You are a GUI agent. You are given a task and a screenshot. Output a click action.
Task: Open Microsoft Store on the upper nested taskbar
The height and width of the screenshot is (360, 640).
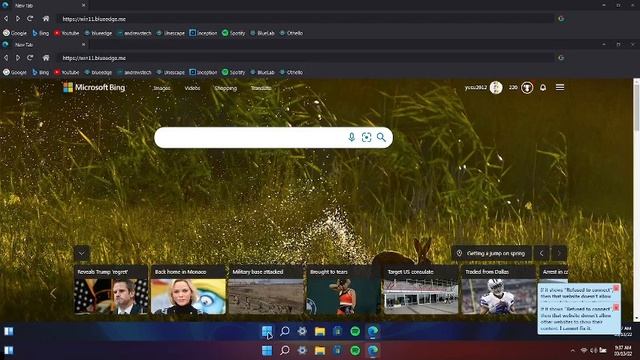(338, 331)
